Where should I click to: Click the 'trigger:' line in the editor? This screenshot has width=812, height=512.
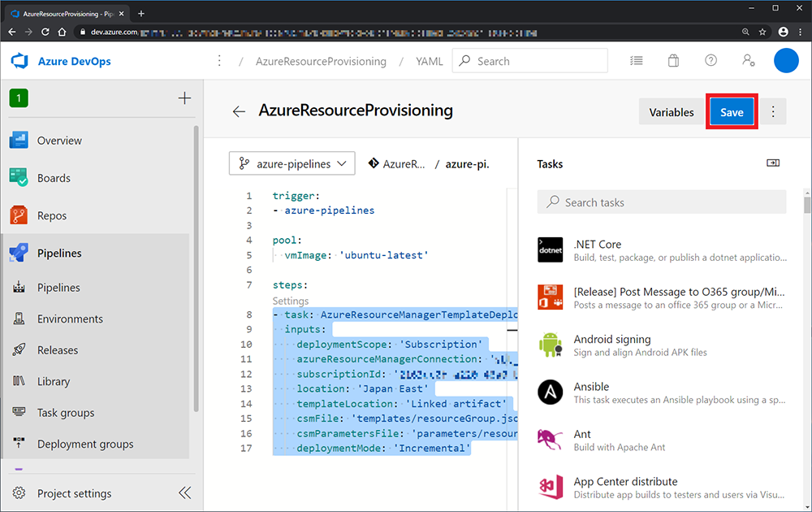296,196
